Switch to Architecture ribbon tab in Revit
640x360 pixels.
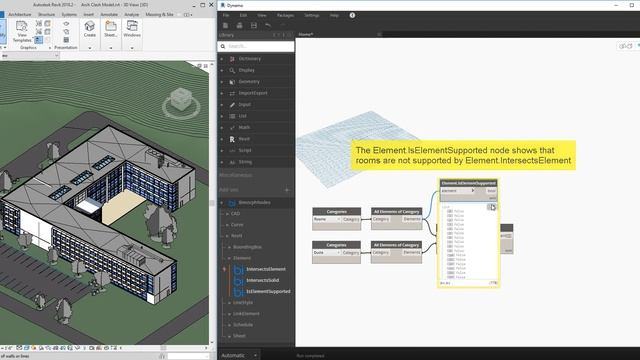pyautogui.click(x=20, y=14)
